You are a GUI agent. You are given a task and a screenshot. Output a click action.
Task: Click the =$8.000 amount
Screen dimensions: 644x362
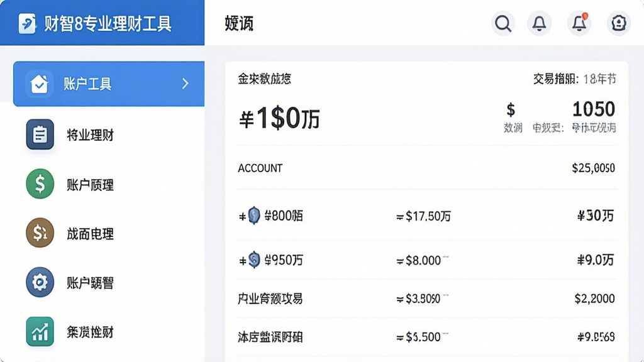click(419, 260)
